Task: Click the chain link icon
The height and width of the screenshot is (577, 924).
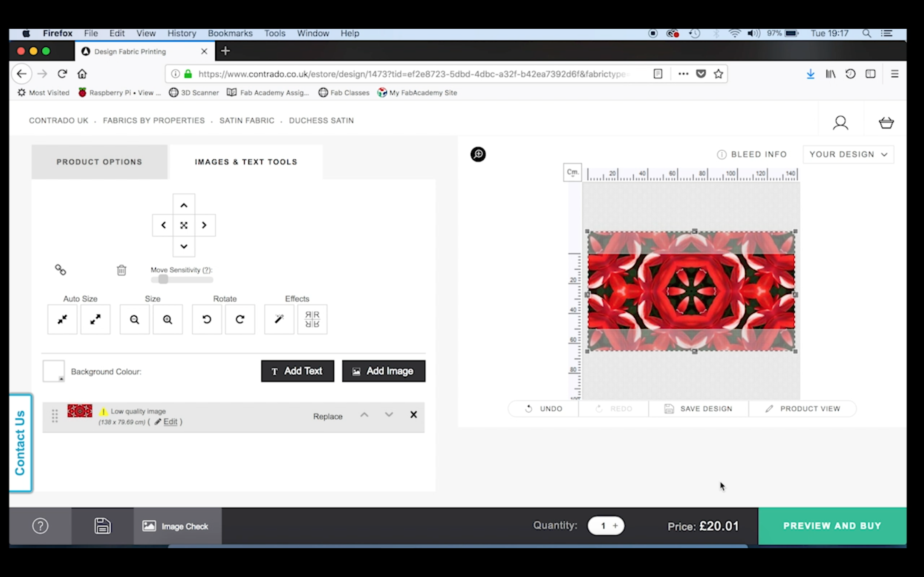Action: (60, 270)
